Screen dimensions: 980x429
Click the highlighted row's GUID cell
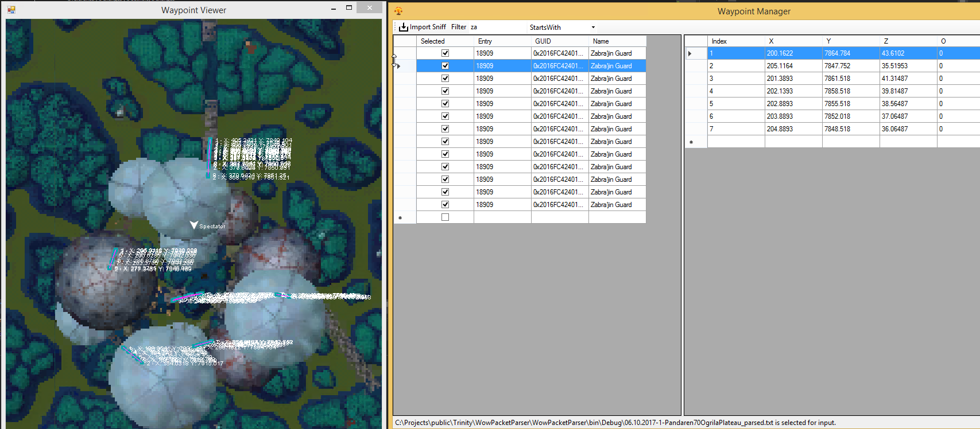pos(560,66)
